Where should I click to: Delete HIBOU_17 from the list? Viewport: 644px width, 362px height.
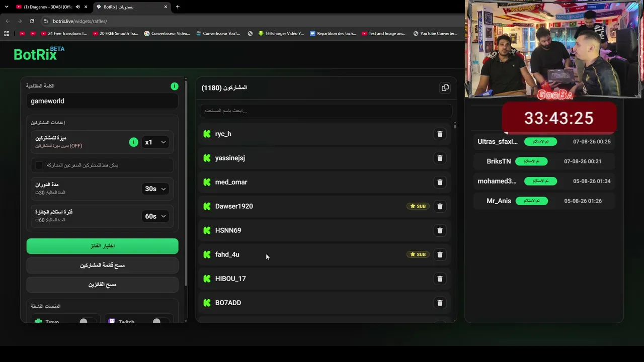pyautogui.click(x=440, y=279)
